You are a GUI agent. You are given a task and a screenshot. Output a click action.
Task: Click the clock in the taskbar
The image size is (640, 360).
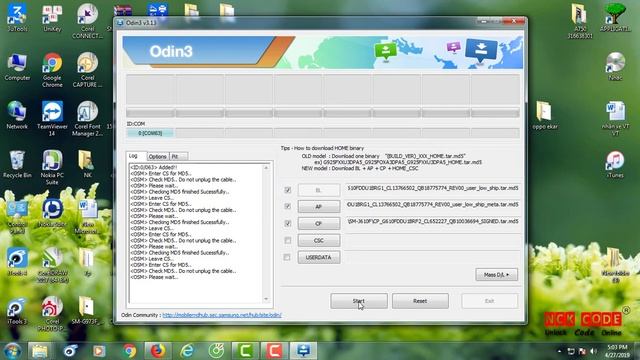coord(617,351)
